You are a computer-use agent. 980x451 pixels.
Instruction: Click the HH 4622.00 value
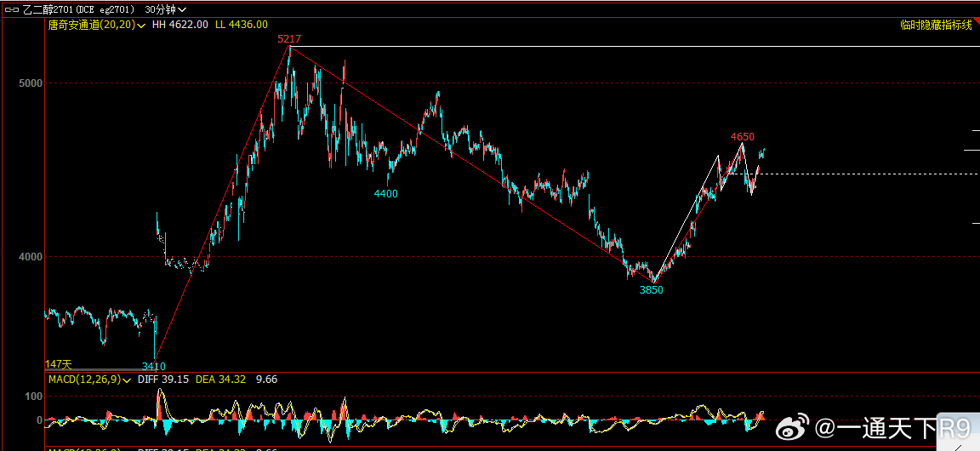click(x=180, y=25)
